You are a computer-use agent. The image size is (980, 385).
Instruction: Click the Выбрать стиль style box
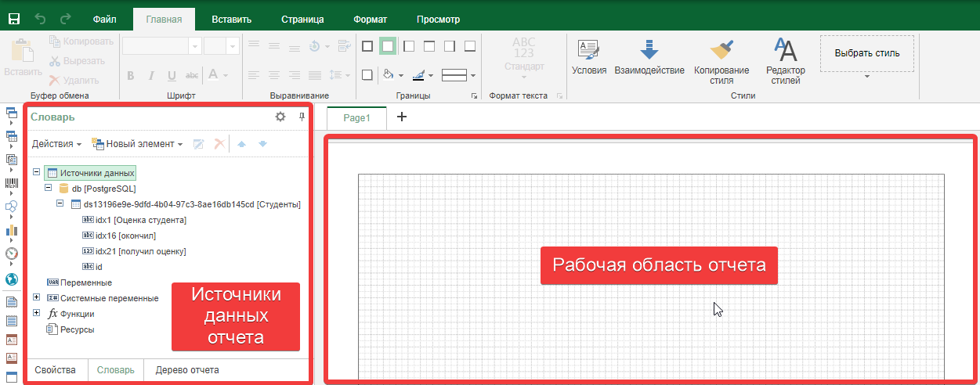pyautogui.click(x=867, y=53)
